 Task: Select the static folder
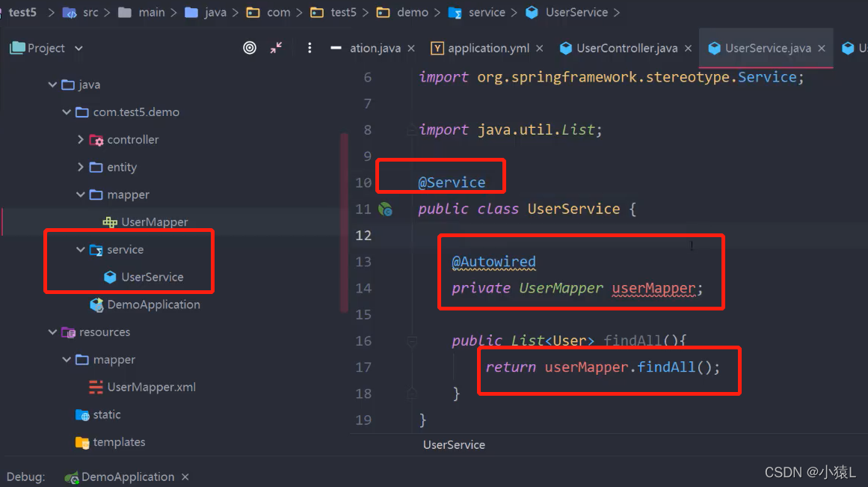point(107,414)
